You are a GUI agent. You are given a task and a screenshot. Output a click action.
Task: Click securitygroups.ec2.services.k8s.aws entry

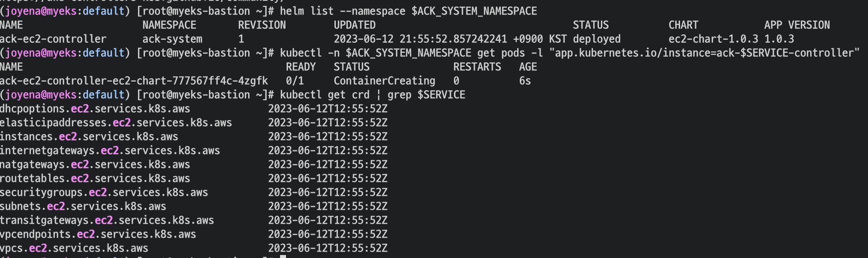coord(104,192)
